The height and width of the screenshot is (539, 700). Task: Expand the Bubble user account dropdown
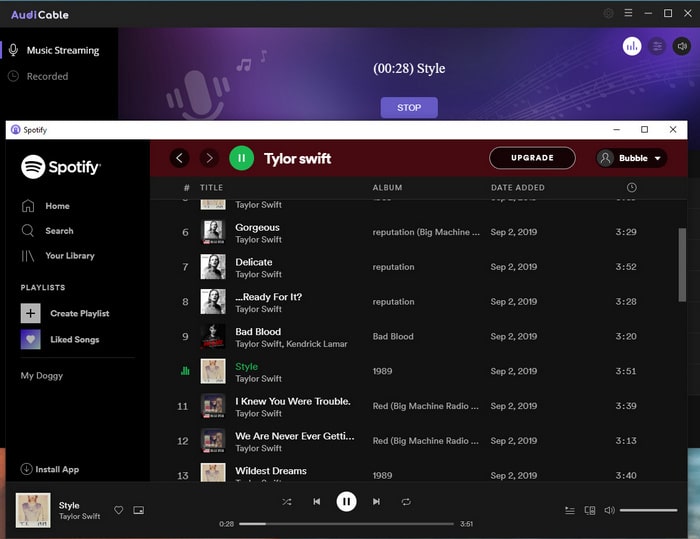pyautogui.click(x=631, y=158)
